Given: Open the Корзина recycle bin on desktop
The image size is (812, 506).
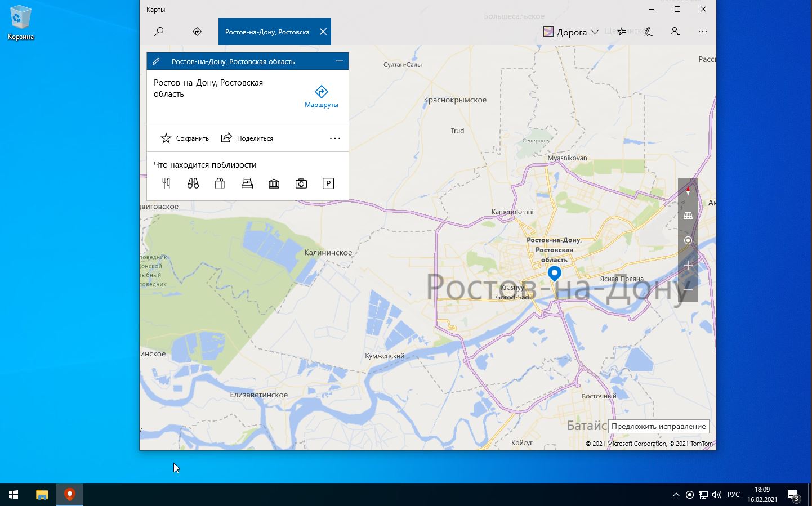Looking at the screenshot, I should (21, 23).
